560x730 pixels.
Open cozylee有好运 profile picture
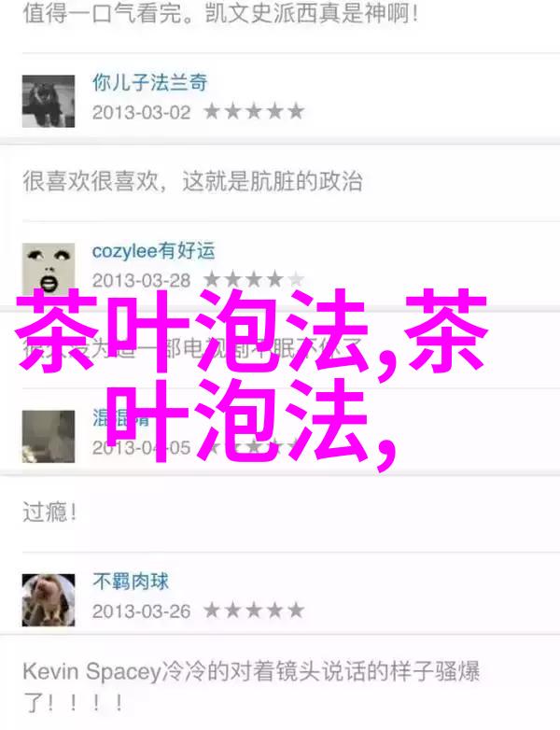click(x=49, y=269)
